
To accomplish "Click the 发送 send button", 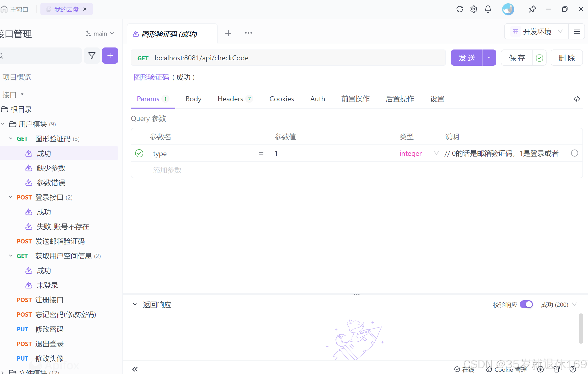I will pos(467,58).
